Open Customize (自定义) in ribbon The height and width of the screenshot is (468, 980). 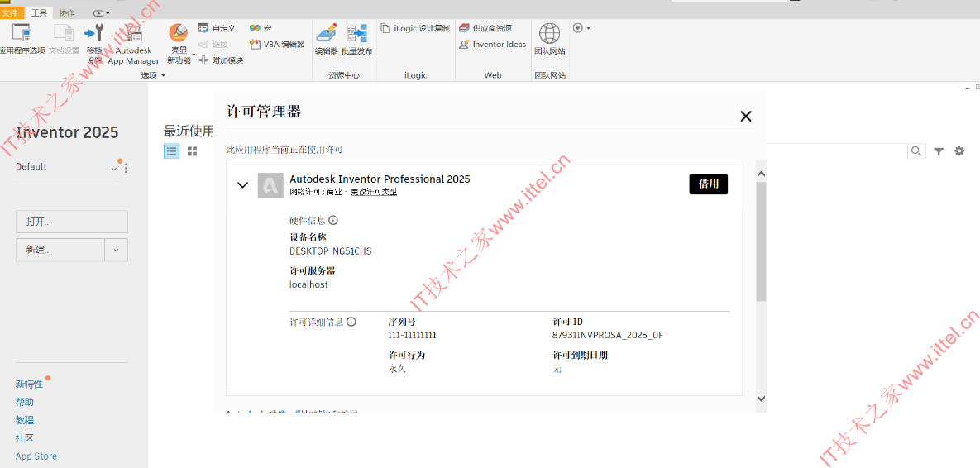tap(216, 28)
